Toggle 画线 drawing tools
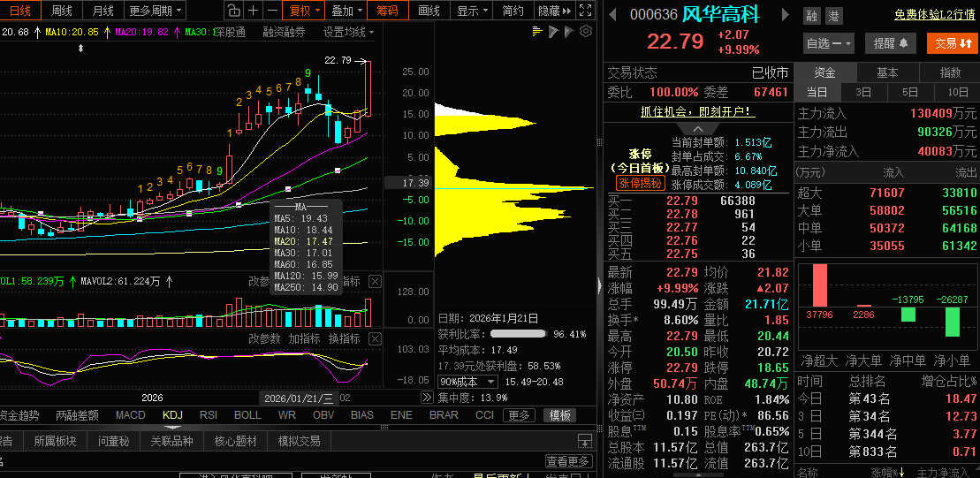980x478 pixels. pyautogui.click(x=429, y=10)
